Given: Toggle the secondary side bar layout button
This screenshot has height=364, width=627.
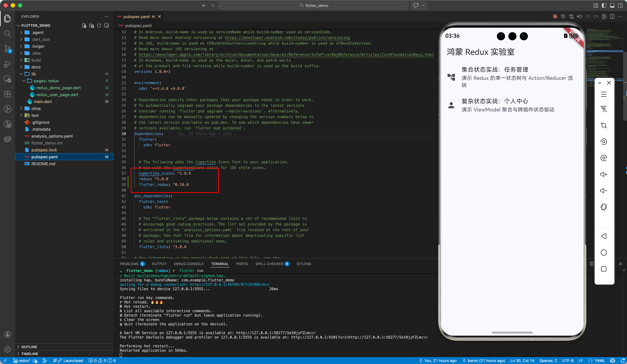Looking at the screenshot, I should pyautogui.click(x=620, y=5).
